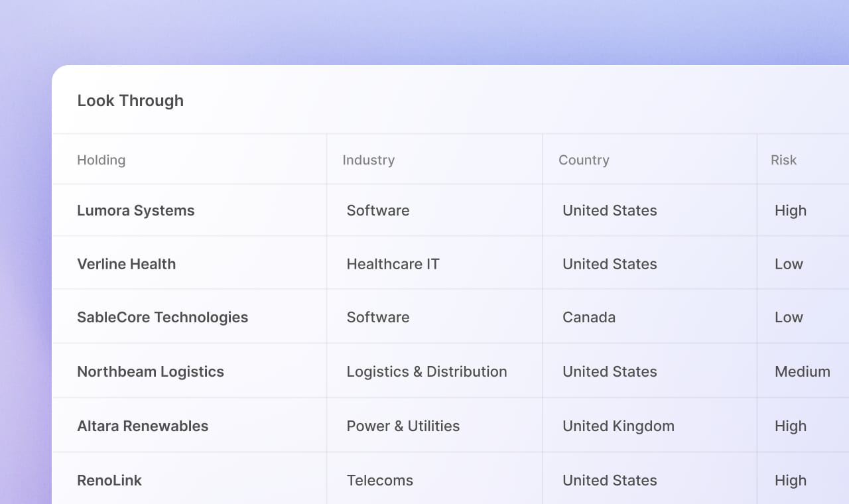Screen dimensions: 849x504
Task: Open the Verline Health holding
Action: point(127,264)
